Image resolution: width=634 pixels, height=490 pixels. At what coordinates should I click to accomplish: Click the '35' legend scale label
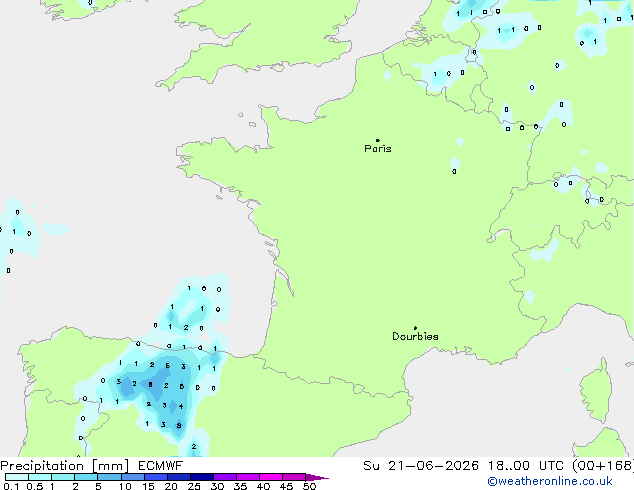(x=240, y=486)
